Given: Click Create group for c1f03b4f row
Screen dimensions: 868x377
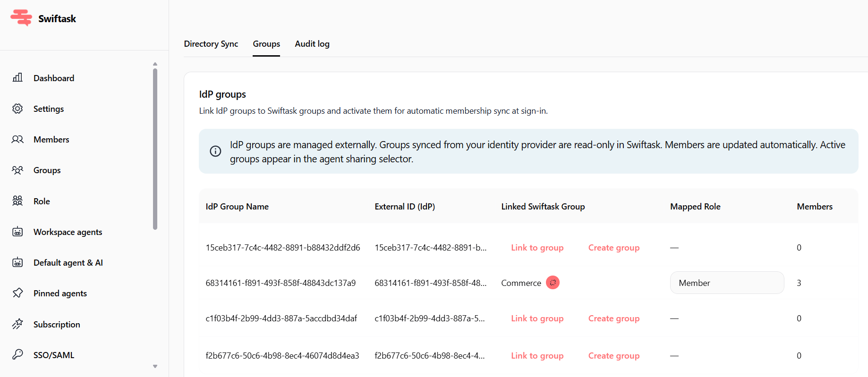Looking at the screenshot, I should coord(614,318).
